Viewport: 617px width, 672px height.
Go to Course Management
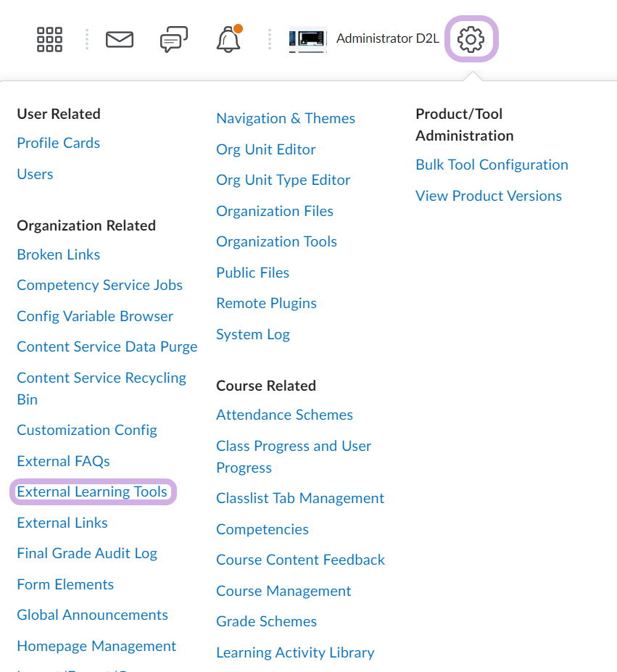(x=283, y=591)
